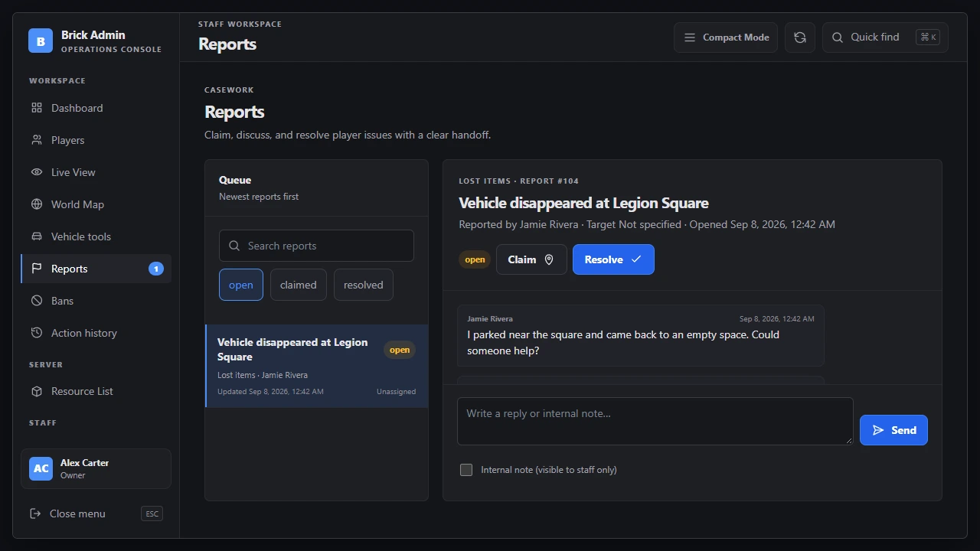Image resolution: width=980 pixels, height=551 pixels.
Task: Click the Resource List cube icon
Action: pos(37,391)
